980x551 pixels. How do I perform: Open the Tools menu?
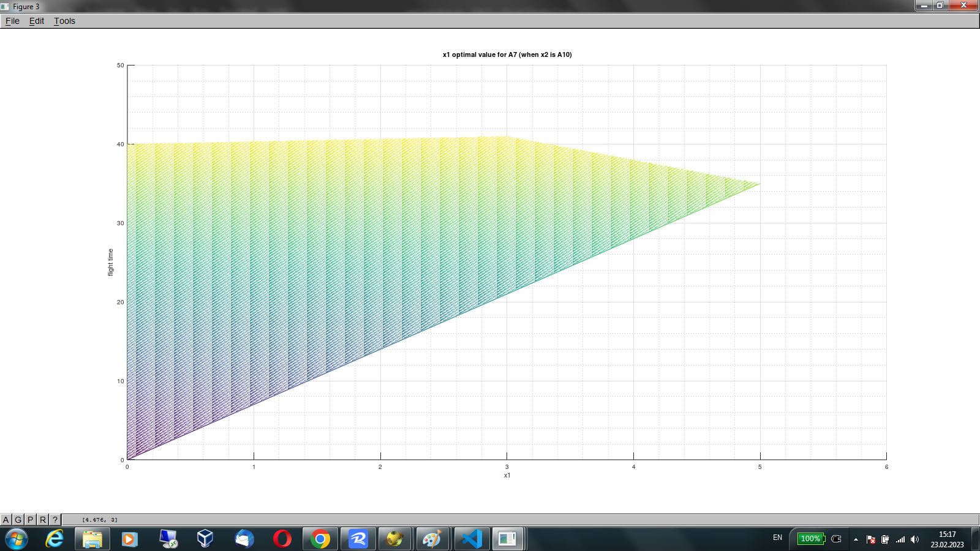(64, 21)
